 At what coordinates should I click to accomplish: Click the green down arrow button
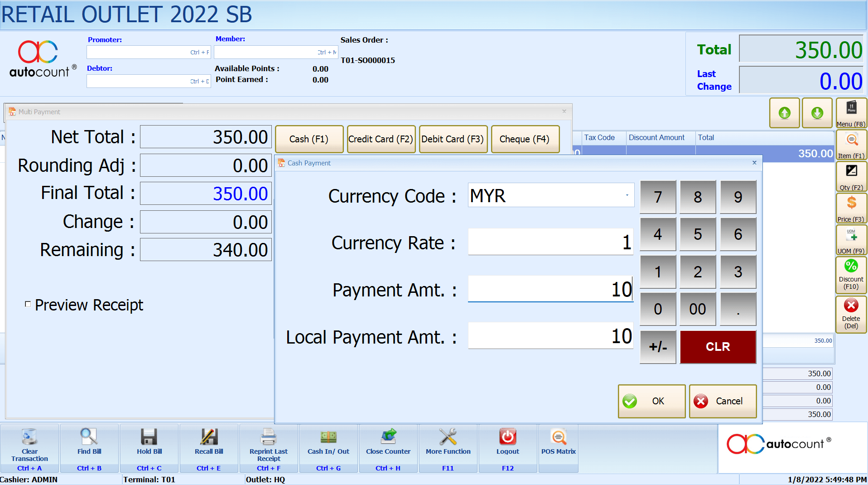pyautogui.click(x=817, y=113)
